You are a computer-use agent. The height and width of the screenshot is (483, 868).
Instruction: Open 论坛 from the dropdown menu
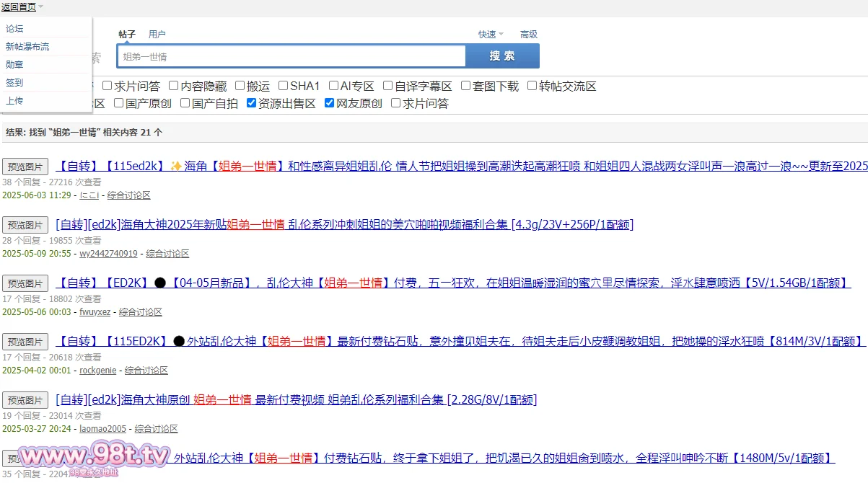click(14, 29)
